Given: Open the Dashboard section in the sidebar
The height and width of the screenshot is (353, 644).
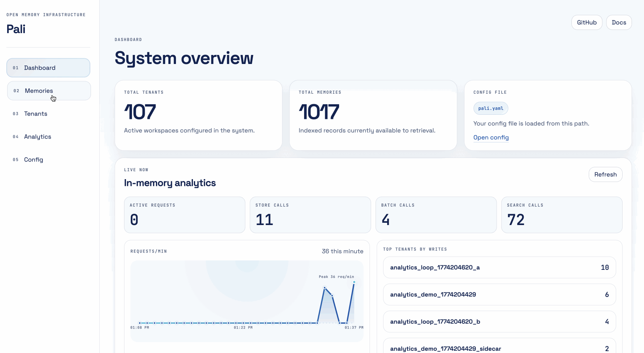Looking at the screenshot, I should (39, 68).
